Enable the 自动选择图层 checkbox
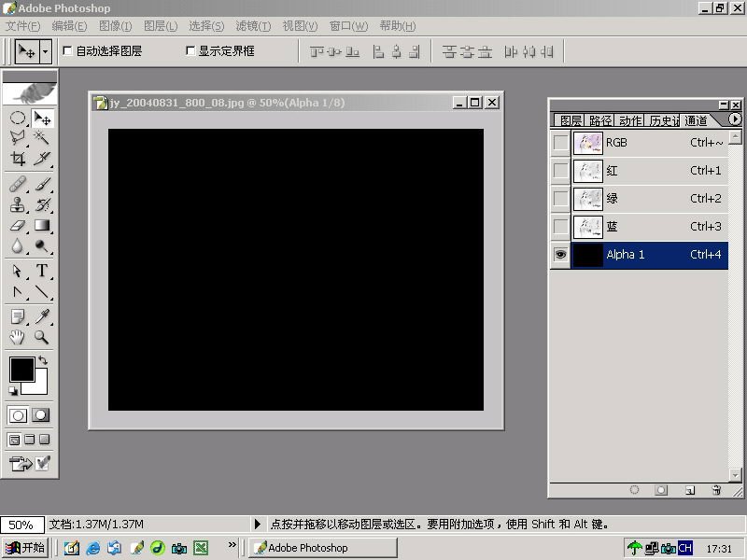The width and height of the screenshot is (747, 560). 67,51
